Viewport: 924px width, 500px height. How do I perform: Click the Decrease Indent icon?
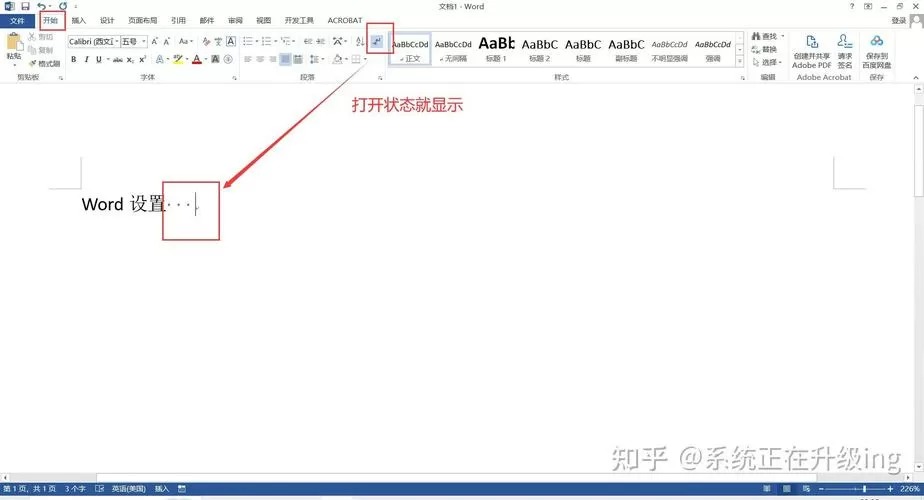pos(308,41)
